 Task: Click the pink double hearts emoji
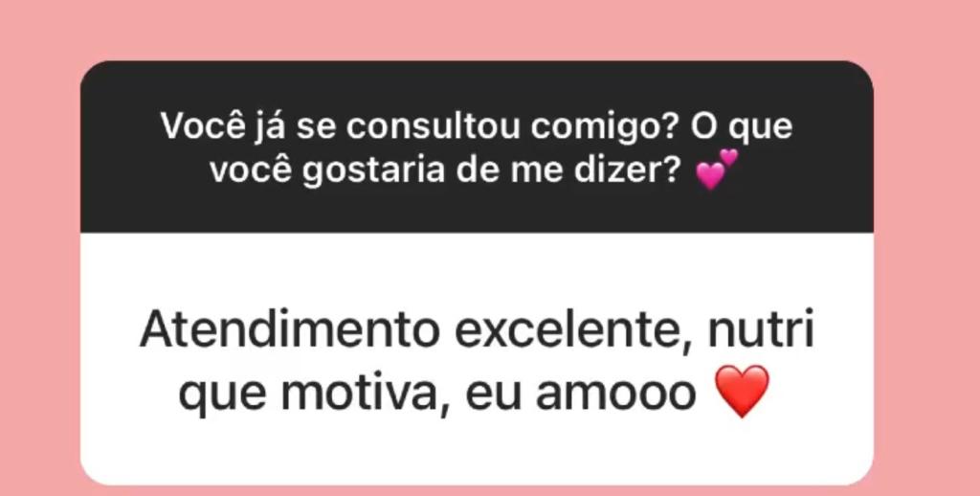coord(716,169)
